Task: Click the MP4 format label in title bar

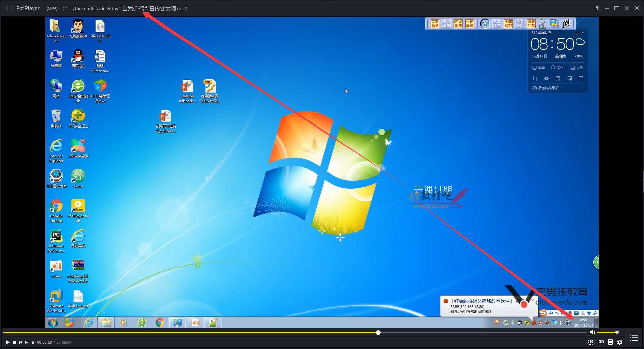Action: click(x=52, y=9)
